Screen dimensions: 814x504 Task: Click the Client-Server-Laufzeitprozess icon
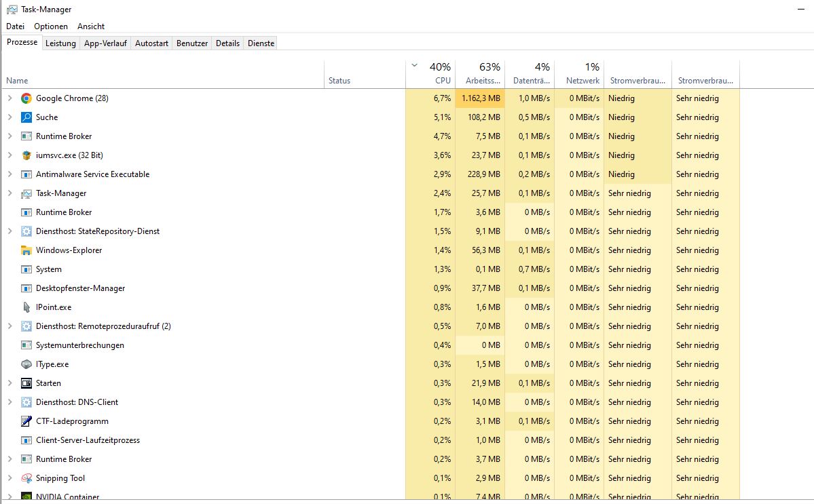(x=26, y=440)
